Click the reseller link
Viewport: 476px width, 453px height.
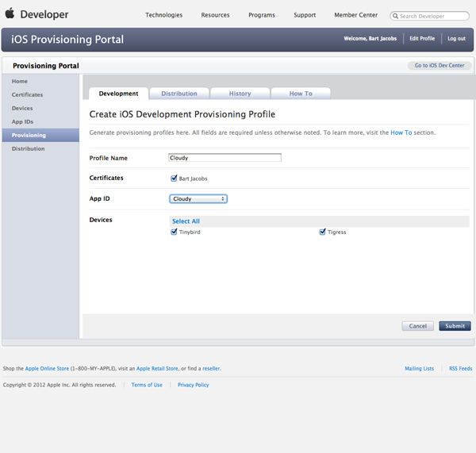(x=211, y=368)
